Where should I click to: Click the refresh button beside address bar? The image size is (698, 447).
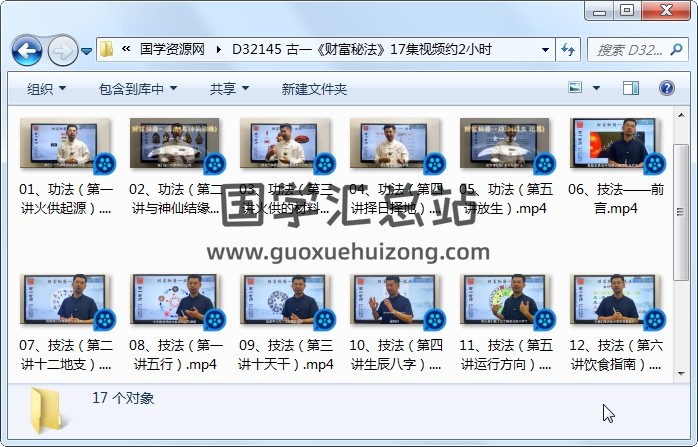tap(567, 49)
